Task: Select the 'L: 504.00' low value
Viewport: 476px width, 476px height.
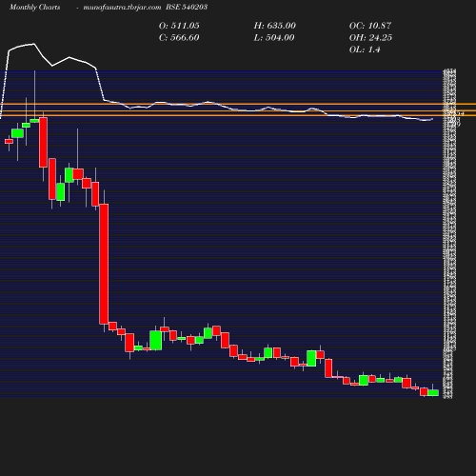Action: (x=274, y=37)
